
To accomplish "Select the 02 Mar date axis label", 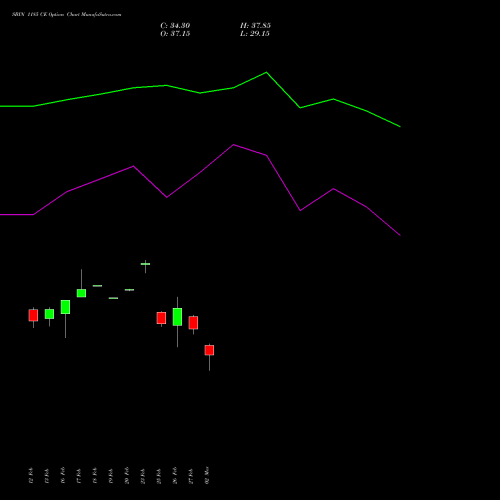I will pyautogui.click(x=207, y=475).
